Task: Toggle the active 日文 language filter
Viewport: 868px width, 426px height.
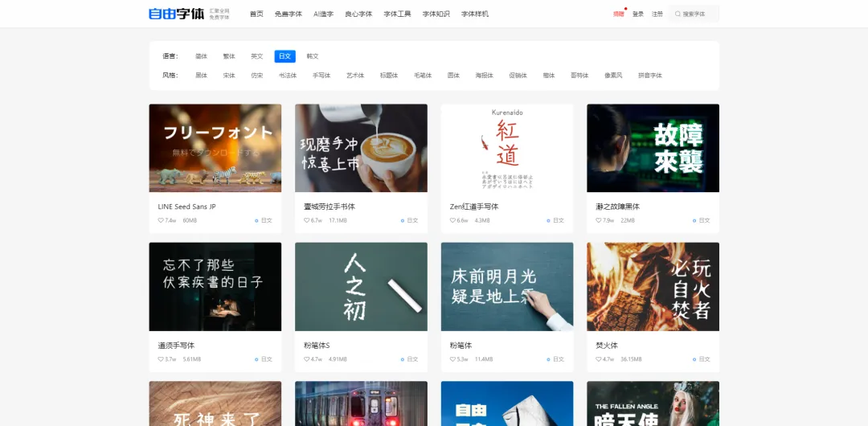Action: point(285,56)
